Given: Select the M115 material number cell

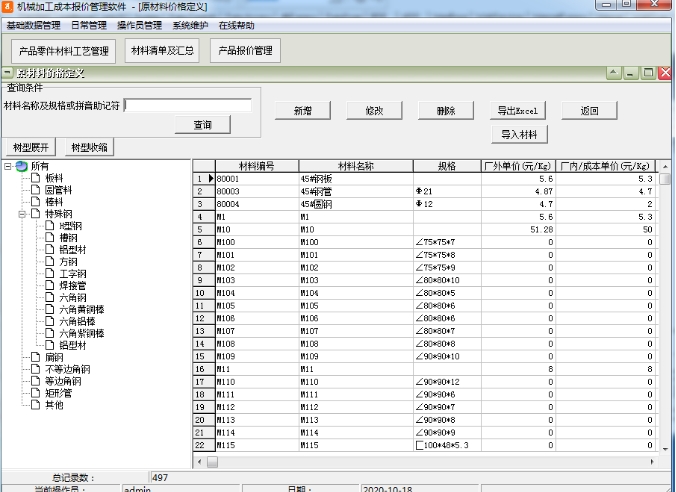Looking at the screenshot, I should click(x=257, y=445).
